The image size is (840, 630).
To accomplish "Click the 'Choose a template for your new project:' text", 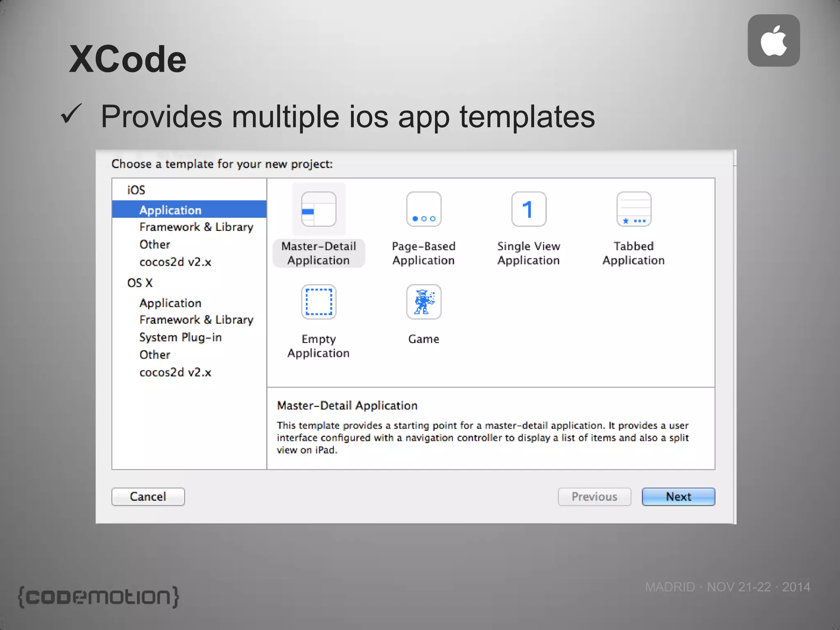I will (x=222, y=164).
